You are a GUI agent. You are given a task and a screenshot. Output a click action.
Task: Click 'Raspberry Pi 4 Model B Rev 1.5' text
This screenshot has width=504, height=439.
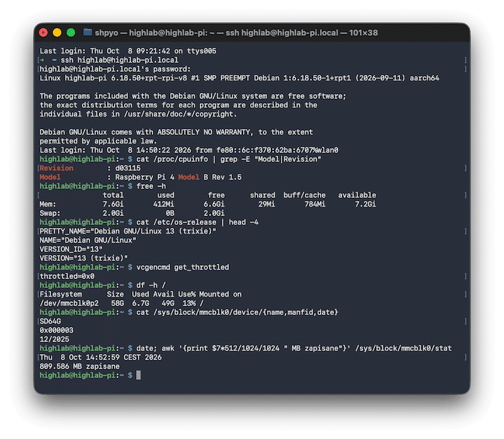(x=178, y=177)
